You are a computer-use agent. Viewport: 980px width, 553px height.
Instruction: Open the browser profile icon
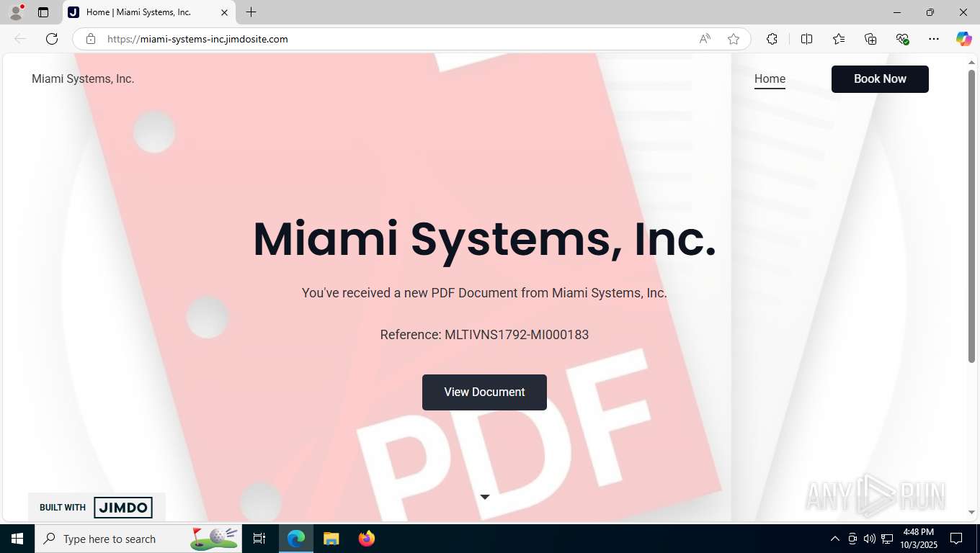(16, 12)
